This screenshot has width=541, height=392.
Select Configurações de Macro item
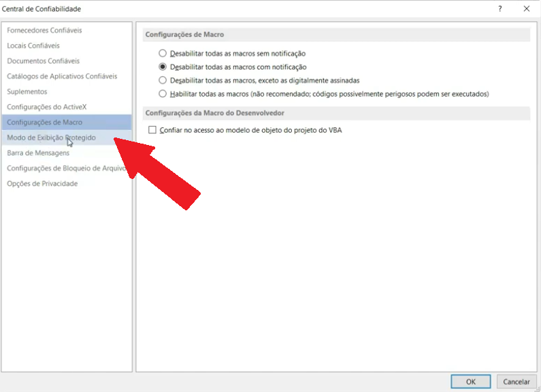[44, 122]
